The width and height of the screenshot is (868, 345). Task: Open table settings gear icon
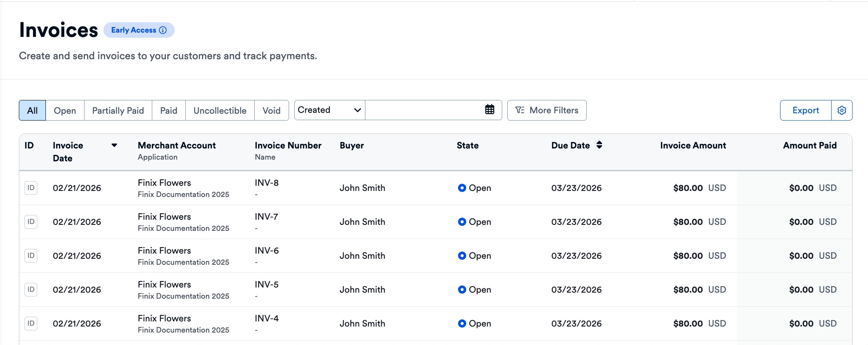[841, 110]
